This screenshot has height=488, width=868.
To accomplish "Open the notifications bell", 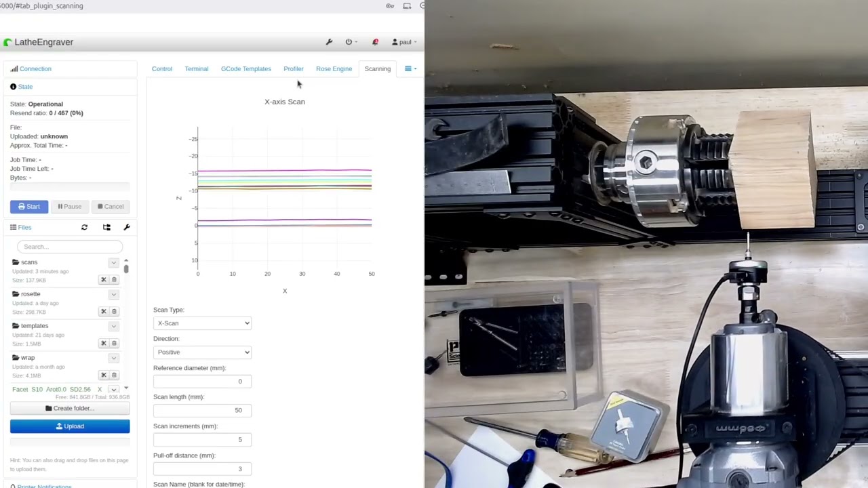I will (x=375, y=42).
